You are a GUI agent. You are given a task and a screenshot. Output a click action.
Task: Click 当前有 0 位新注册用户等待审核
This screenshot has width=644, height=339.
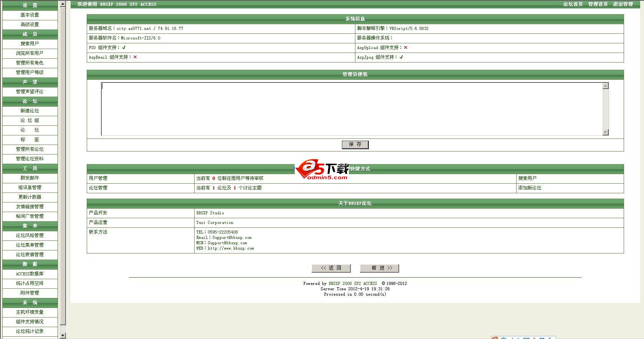pos(230,178)
